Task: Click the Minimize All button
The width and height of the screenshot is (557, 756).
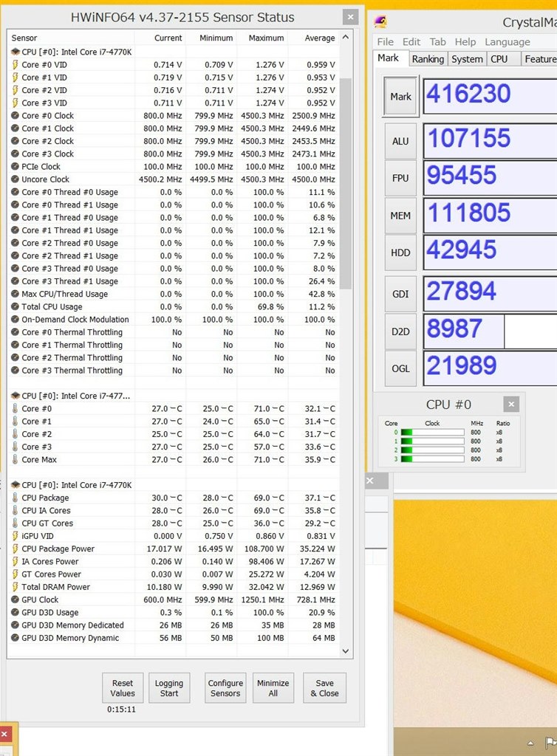Action: [x=273, y=688]
